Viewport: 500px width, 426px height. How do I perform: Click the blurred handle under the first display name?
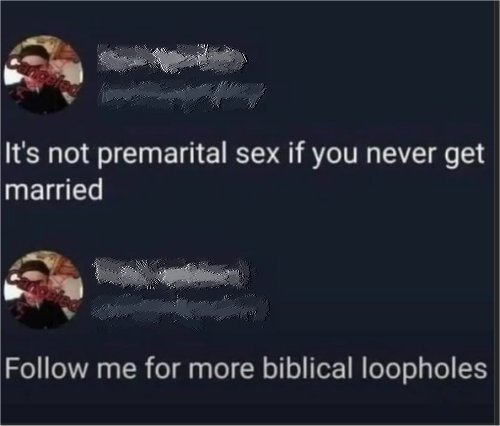coord(183,94)
